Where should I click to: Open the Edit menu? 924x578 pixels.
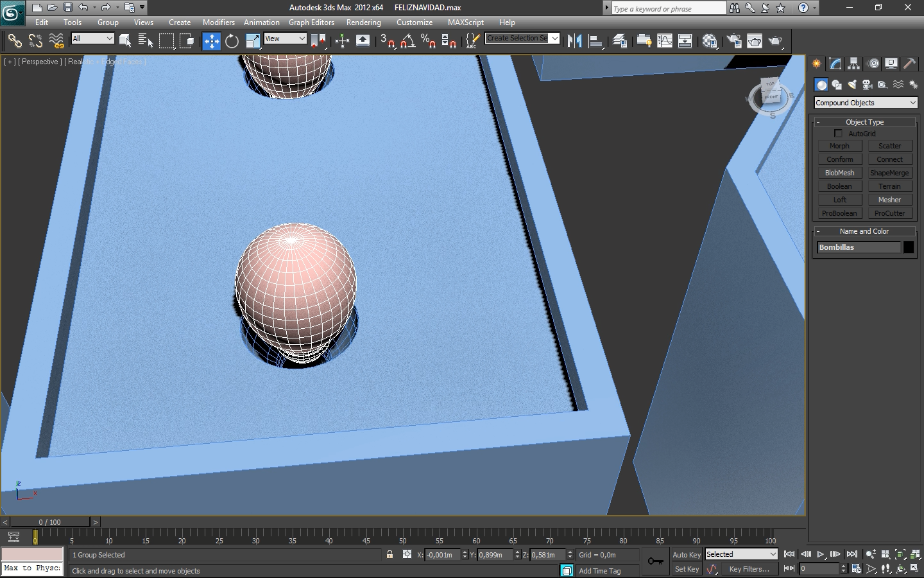pos(42,22)
